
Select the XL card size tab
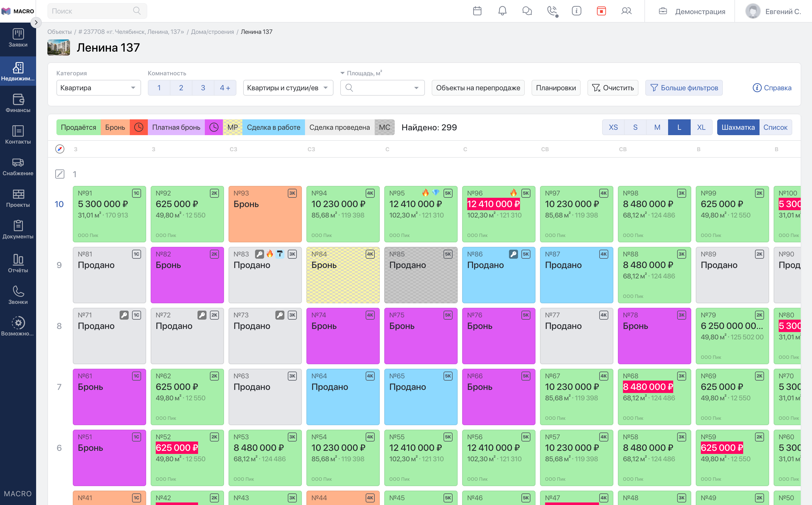[x=701, y=127]
